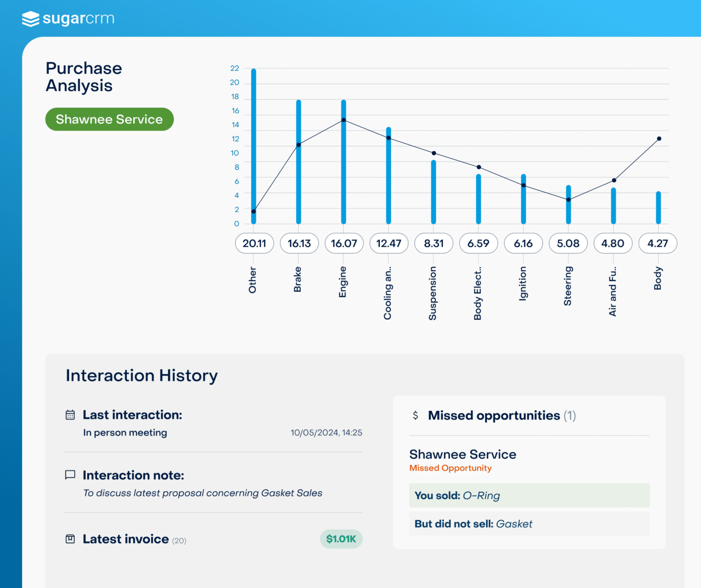
Task: Click the invoice icon beside Latest invoice
Action: point(70,539)
